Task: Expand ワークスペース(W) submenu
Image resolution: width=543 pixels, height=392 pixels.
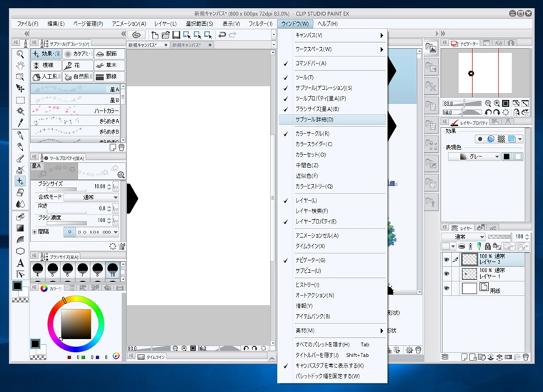Action: tap(332, 49)
